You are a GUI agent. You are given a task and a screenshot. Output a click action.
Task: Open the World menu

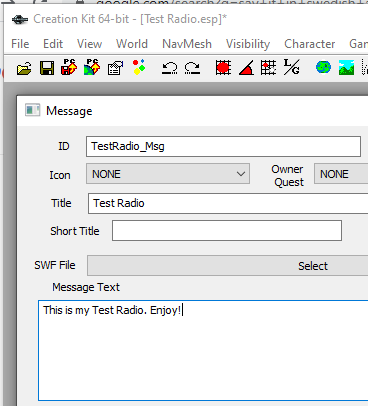pos(132,44)
